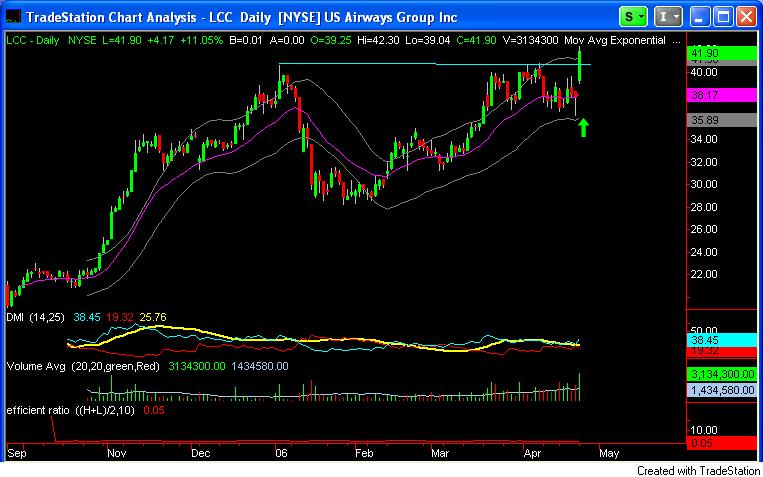Click the green 41.90 price marker on axis
Image resolution: width=763 pixels, height=477 pixels.
coord(720,53)
